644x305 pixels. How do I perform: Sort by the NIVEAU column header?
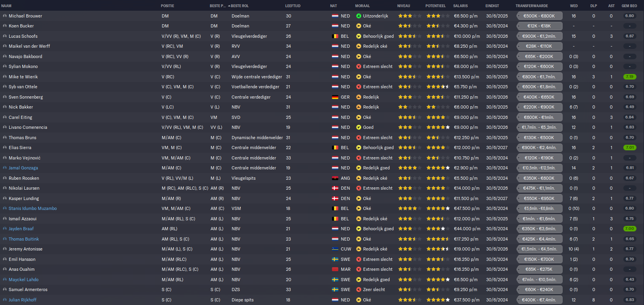(x=404, y=6)
